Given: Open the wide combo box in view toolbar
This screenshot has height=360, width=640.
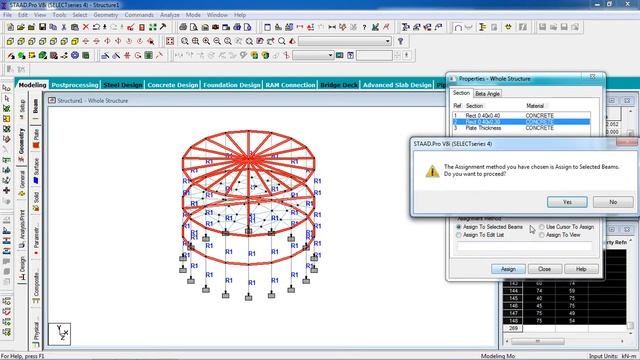Looking at the screenshot, I should pyautogui.click(x=345, y=41).
